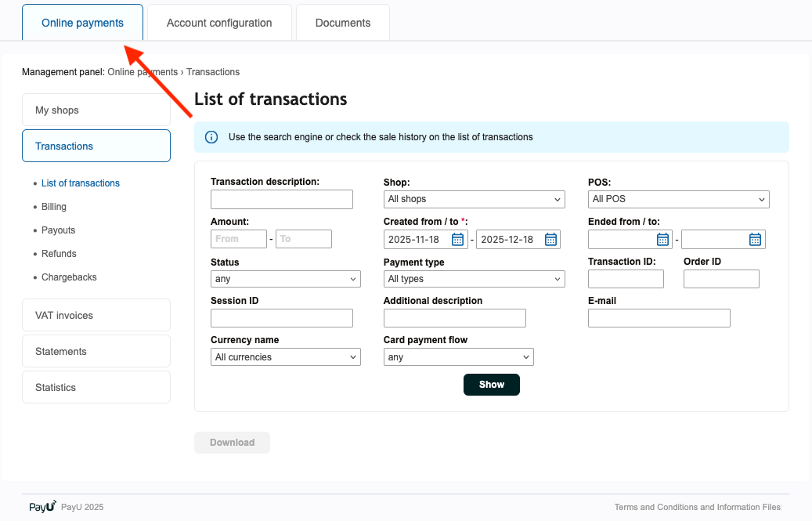This screenshot has height=521, width=812.
Task: Expand the Status dropdown
Action: (x=285, y=279)
